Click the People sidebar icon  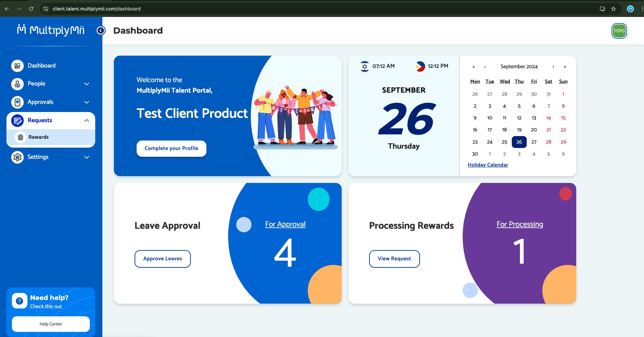tap(17, 84)
